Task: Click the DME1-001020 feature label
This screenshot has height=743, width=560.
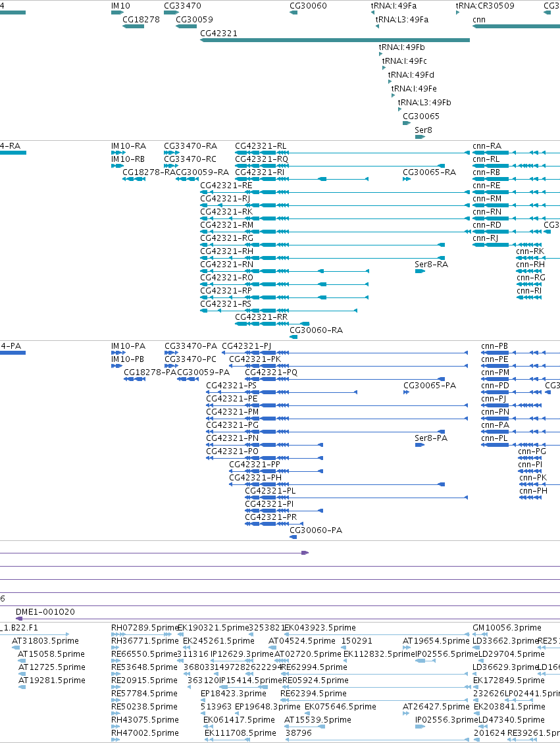Action: point(45,612)
